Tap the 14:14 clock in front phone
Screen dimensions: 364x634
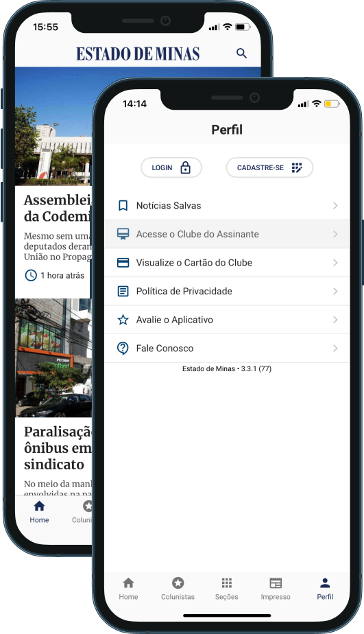134,104
